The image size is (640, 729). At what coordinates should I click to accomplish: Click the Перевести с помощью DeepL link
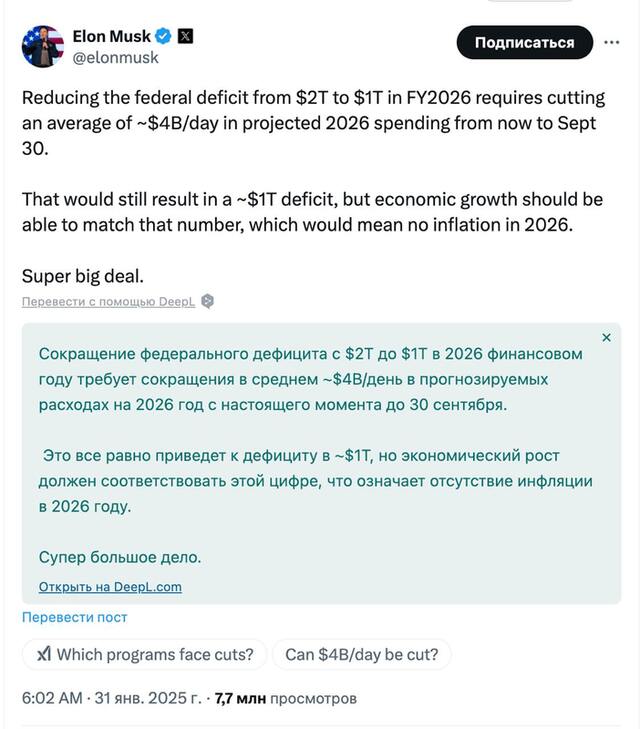coord(108,301)
